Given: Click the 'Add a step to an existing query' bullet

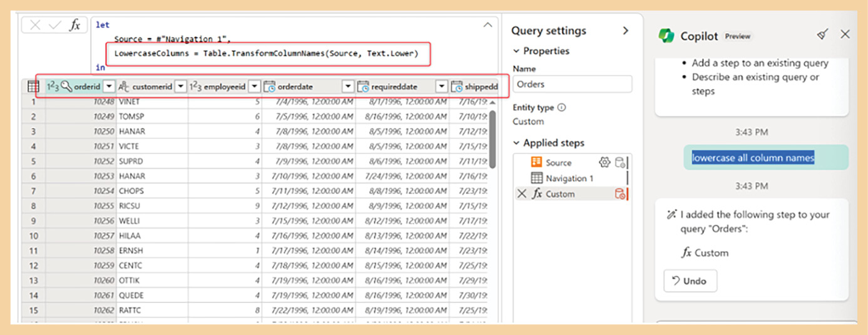Looking at the screenshot, I should tap(760, 63).
